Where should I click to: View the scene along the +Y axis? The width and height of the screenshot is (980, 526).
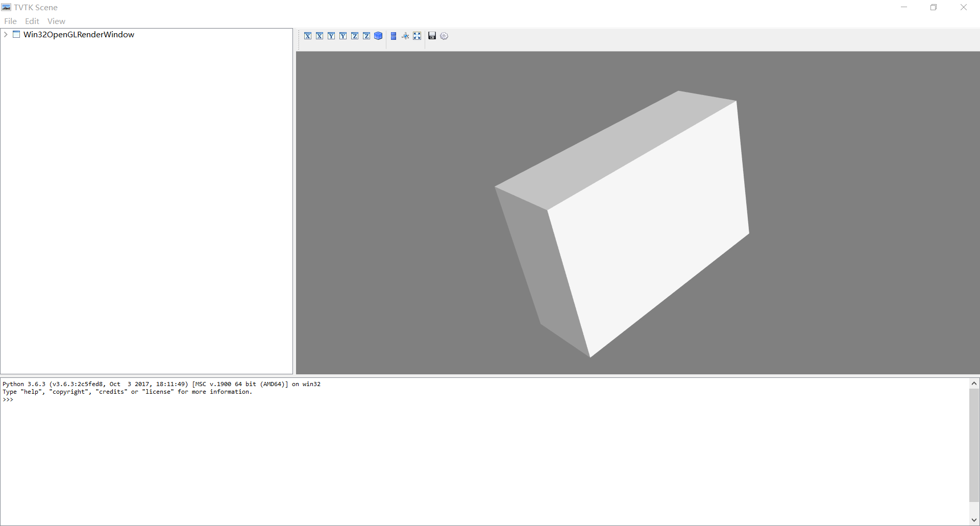331,36
